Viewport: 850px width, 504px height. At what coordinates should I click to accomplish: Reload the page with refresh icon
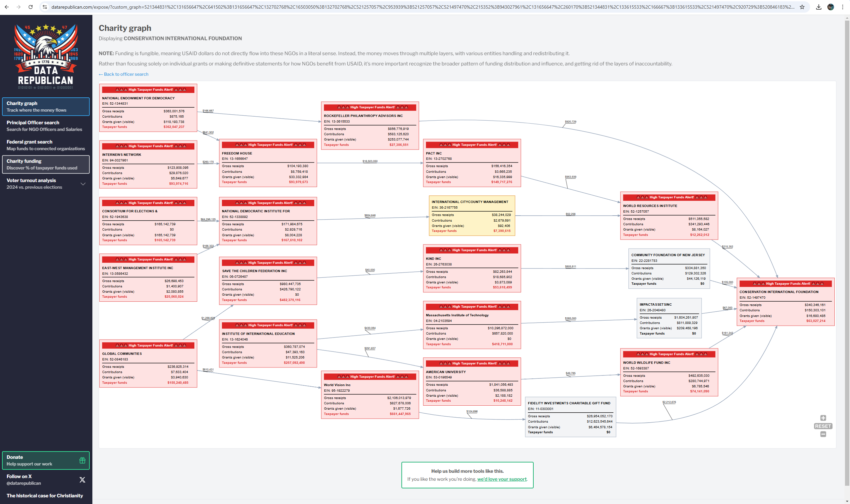pyautogui.click(x=31, y=7)
